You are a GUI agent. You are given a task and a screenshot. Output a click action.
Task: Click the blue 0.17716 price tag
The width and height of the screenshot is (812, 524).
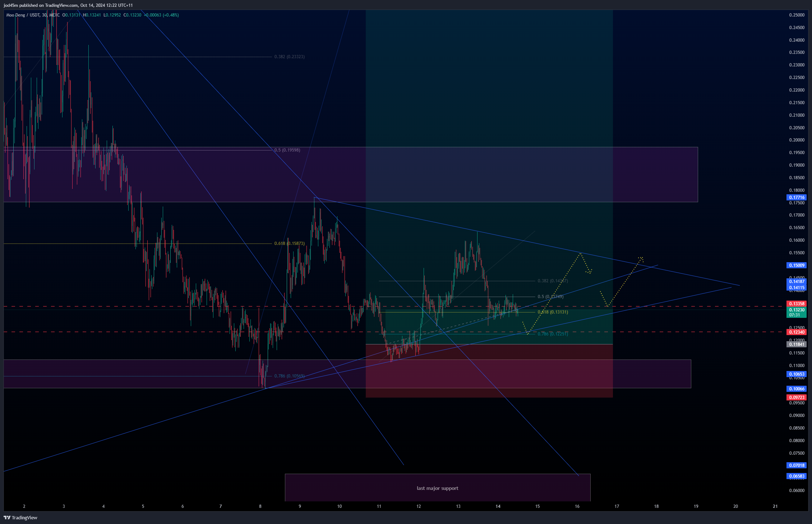point(797,198)
